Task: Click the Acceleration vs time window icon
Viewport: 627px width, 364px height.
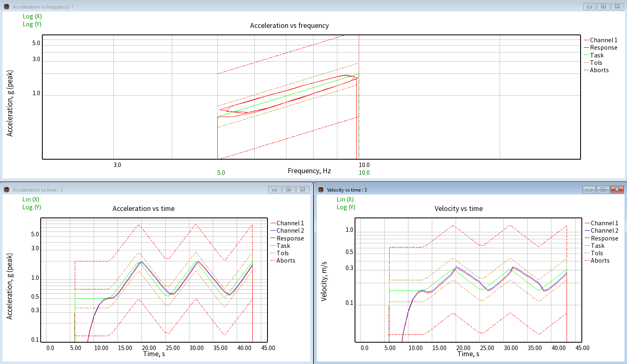Action: pyautogui.click(x=7, y=190)
